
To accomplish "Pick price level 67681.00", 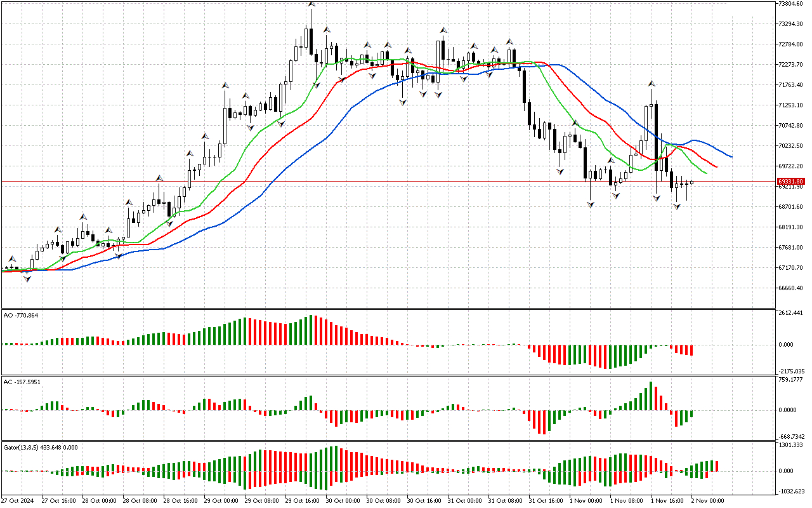I will click(x=792, y=248).
